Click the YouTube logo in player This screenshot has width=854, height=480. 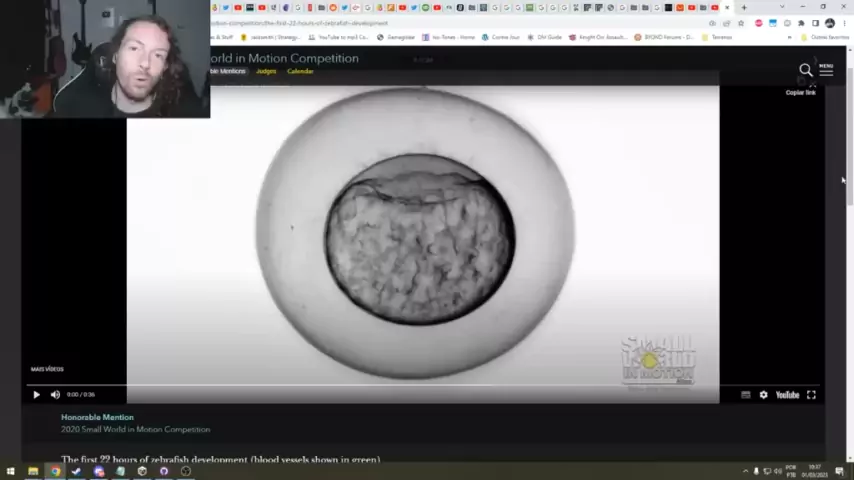coord(787,395)
